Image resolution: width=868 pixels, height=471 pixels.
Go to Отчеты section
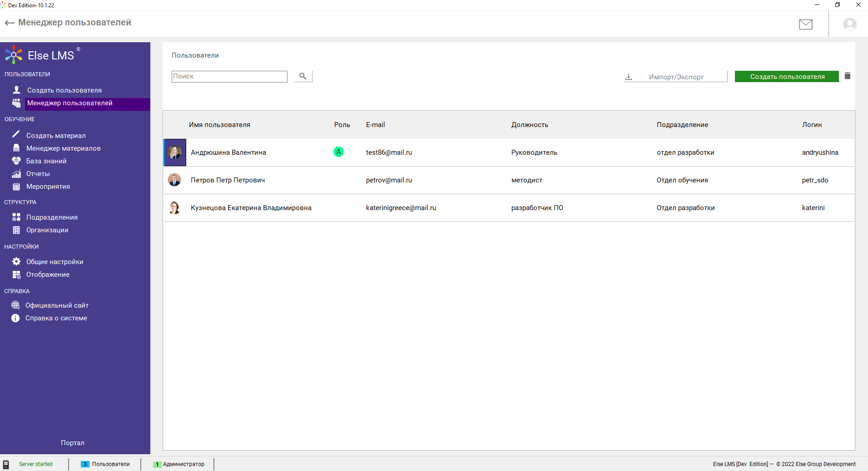click(x=38, y=174)
